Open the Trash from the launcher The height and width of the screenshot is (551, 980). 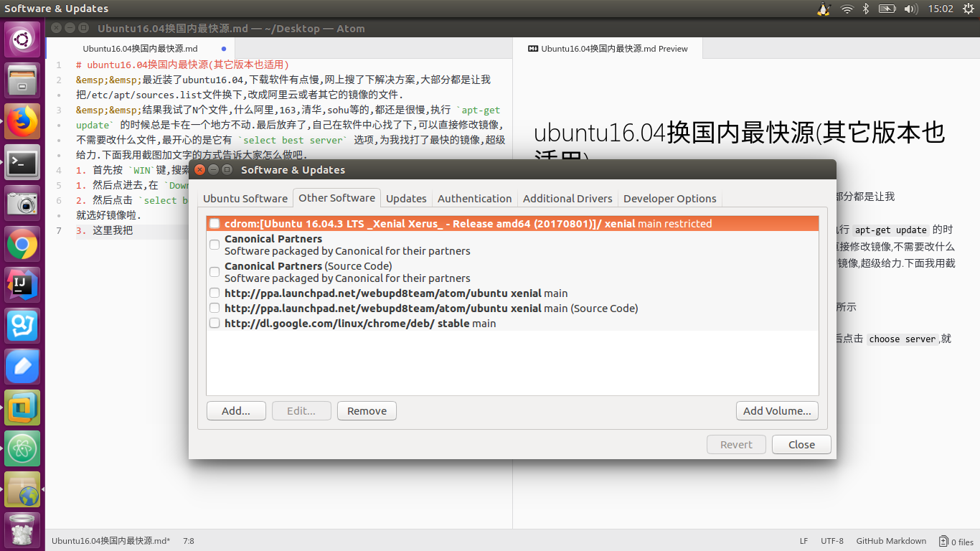click(23, 530)
